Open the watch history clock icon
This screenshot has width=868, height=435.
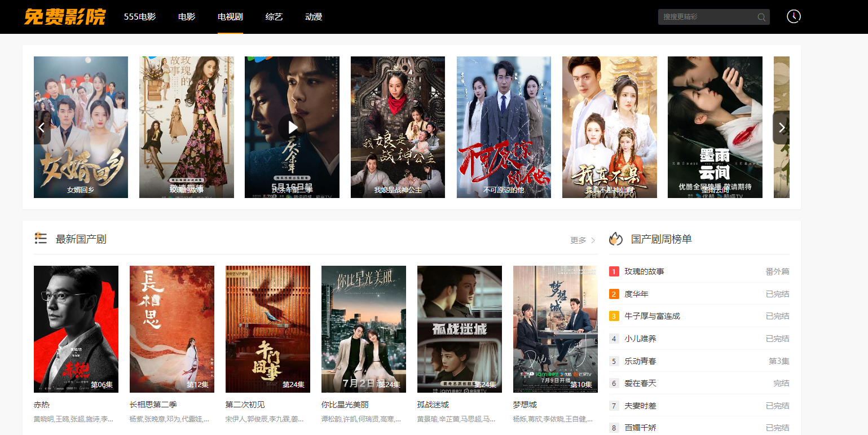tap(794, 16)
